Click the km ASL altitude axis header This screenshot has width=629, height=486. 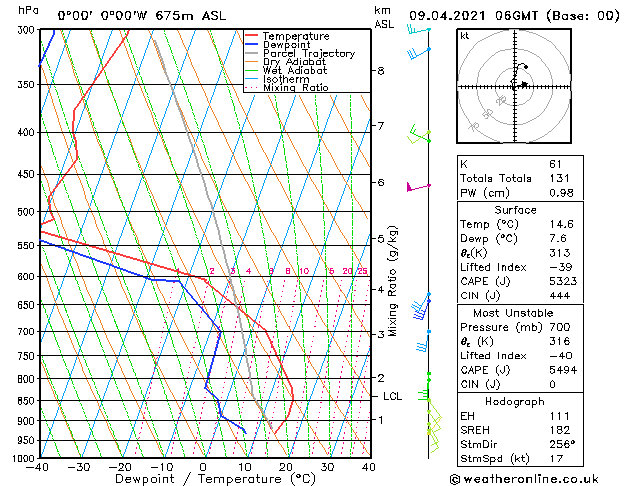384,17
